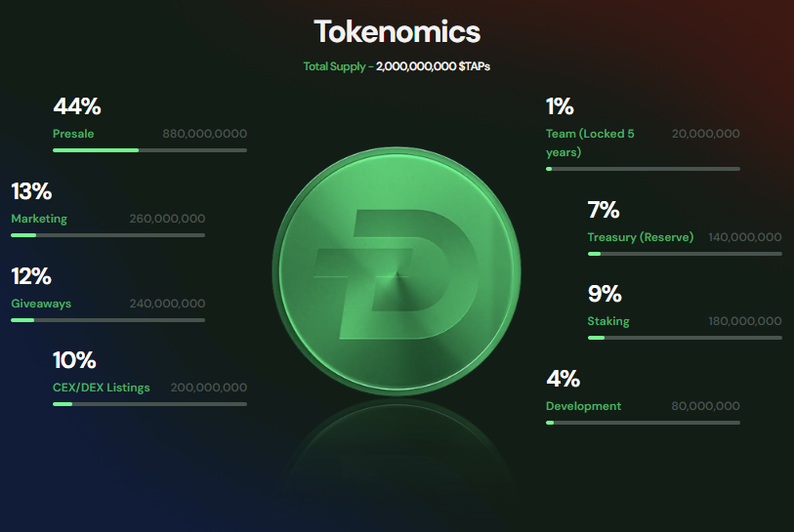Image resolution: width=794 pixels, height=532 pixels.
Task: Click the 880,000,0000 presale amount
Action: point(204,134)
